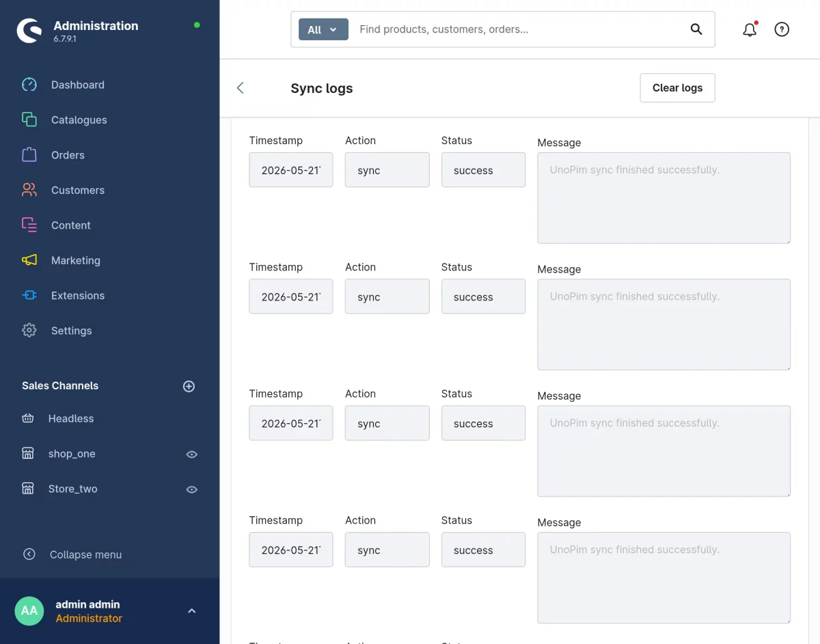Go back using the left arrow
The height and width of the screenshot is (644, 820).
click(x=240, y=87)
